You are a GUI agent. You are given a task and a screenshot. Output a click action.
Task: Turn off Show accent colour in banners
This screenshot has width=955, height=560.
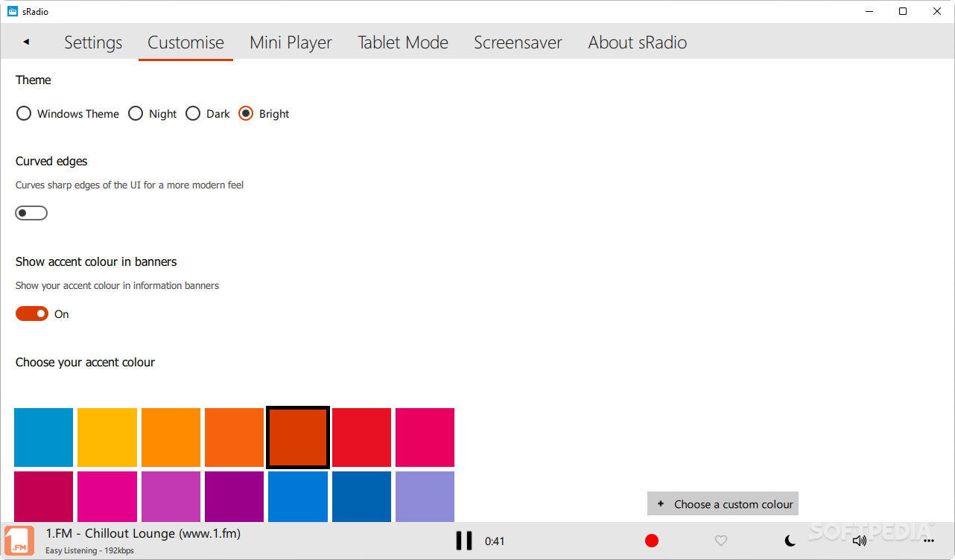[x=32, y=314]
